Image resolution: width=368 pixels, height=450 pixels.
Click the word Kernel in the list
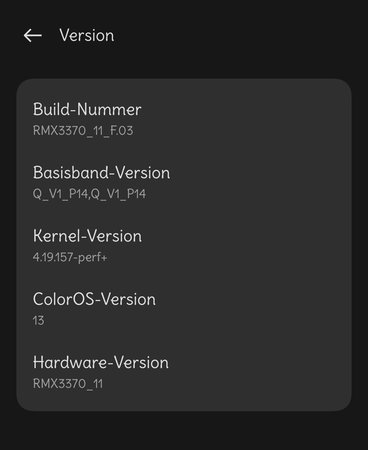[57, 236]
